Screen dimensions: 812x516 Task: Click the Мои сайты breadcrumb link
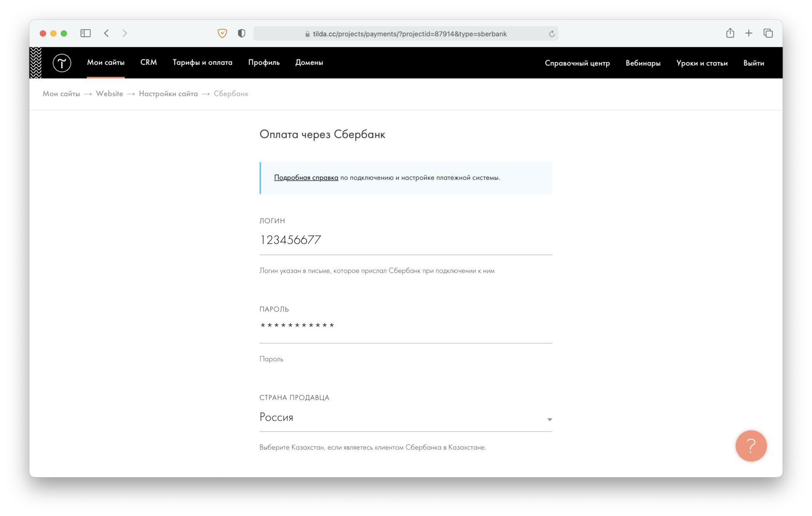pos(61,94)
